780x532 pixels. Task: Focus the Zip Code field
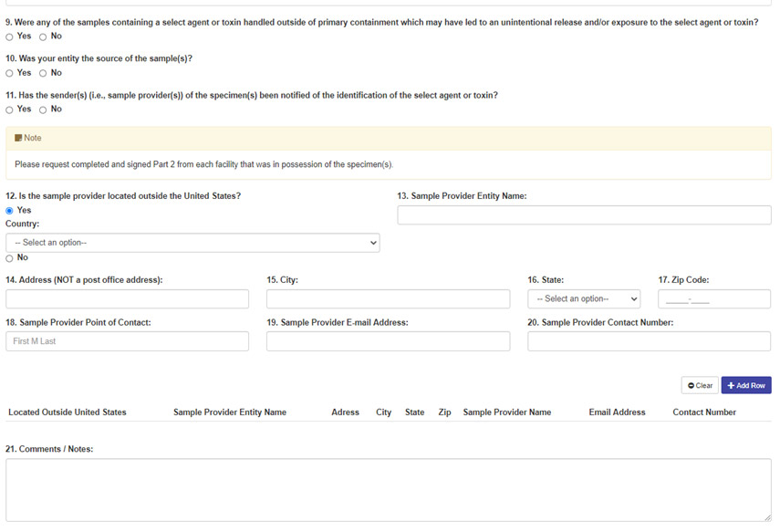tap(714, 299)
